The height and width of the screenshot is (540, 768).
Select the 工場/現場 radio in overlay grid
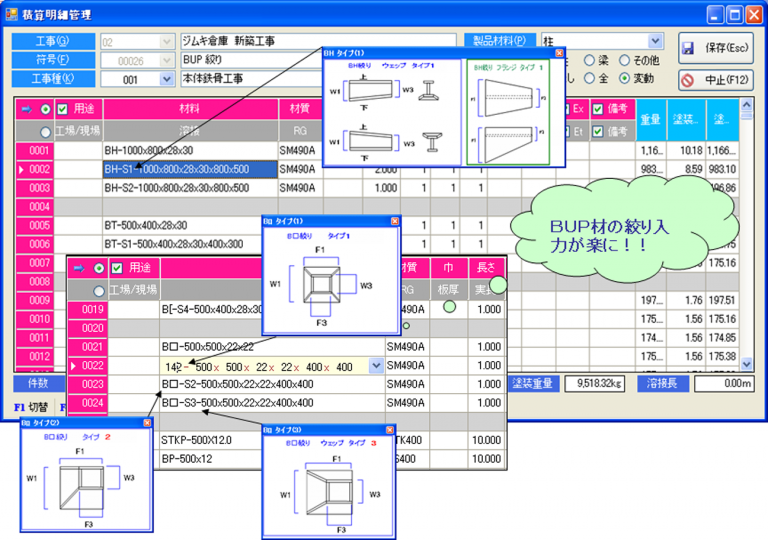[x=99, y=291]
